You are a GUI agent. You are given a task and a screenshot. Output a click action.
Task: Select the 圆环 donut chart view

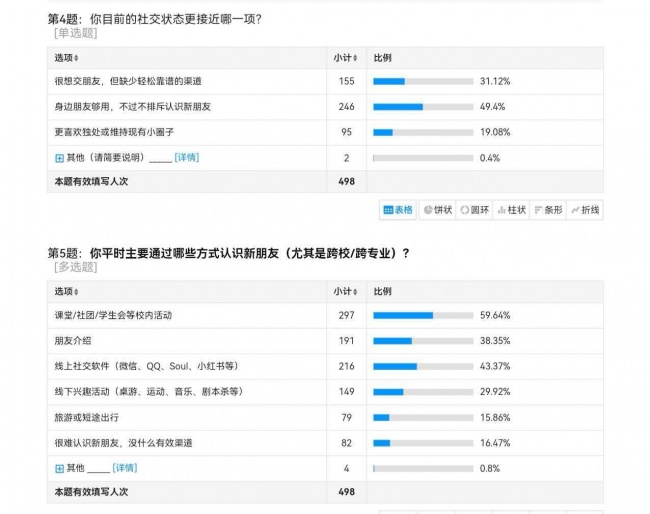(474, 210)
